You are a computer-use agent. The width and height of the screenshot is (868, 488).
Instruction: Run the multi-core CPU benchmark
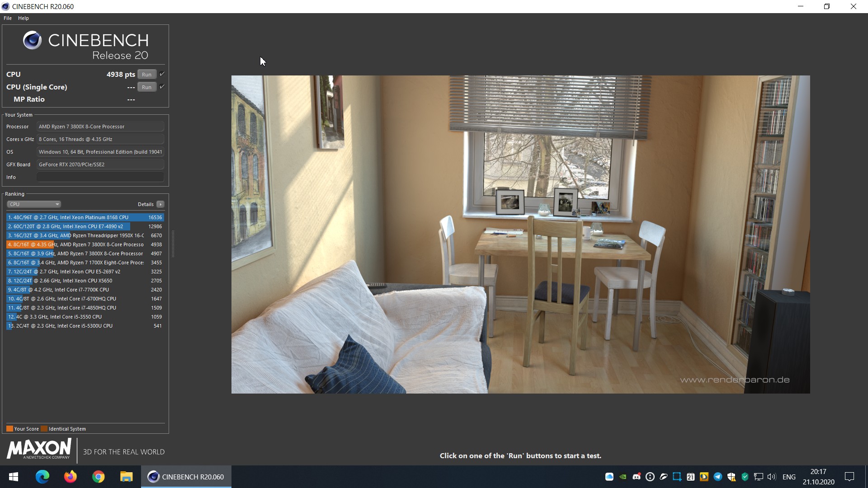146,75
